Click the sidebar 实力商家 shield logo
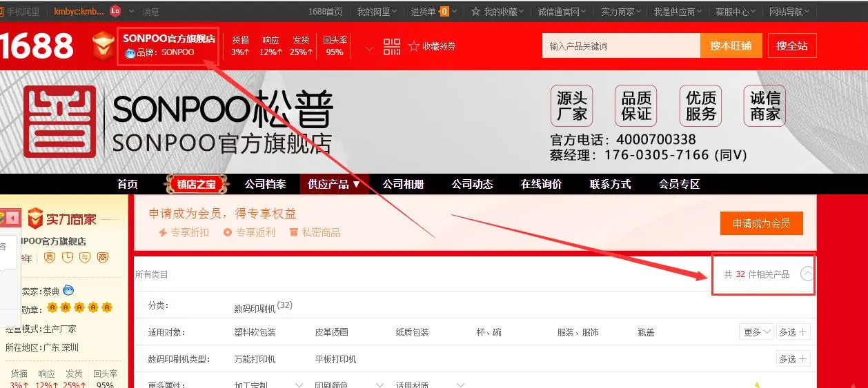Viewport: 868px width, 388px height. click(35, 218)
